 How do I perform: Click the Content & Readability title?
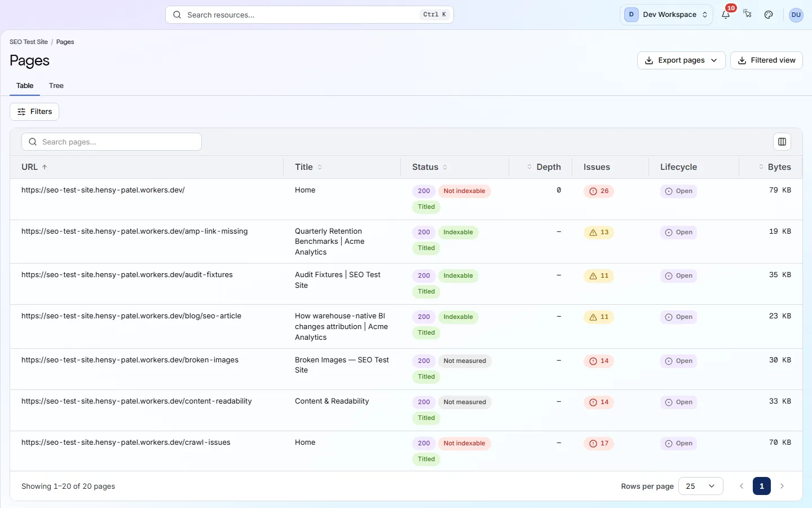pyautogui.click(x=332, y=401)
